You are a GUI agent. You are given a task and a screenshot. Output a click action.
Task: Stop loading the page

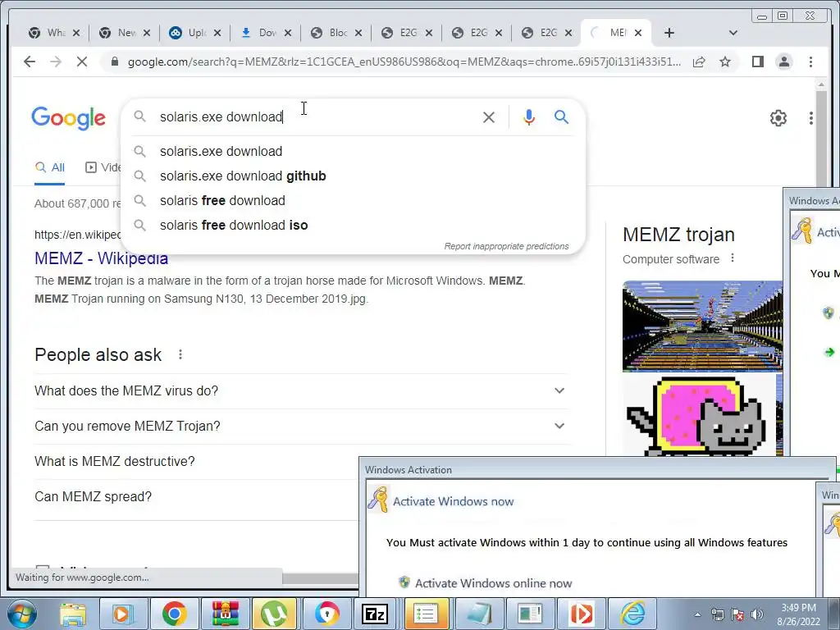pos(81,62)
